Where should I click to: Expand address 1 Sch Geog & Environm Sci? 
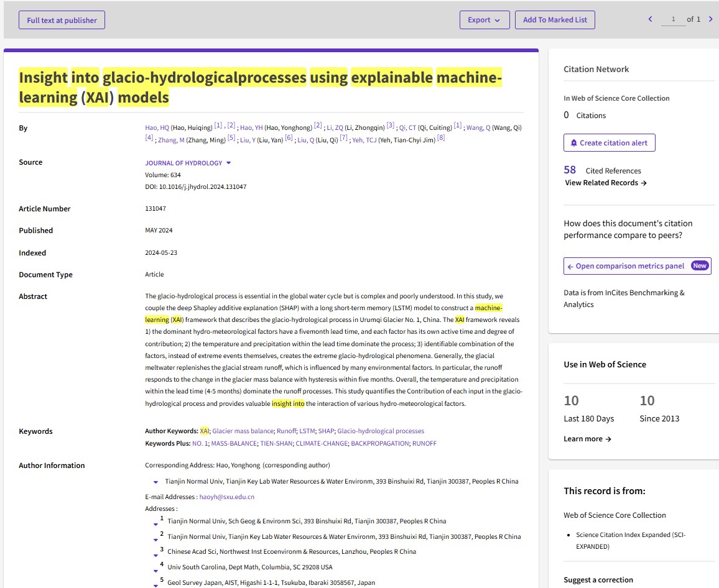pyautogui.click(x=155, y=524)
